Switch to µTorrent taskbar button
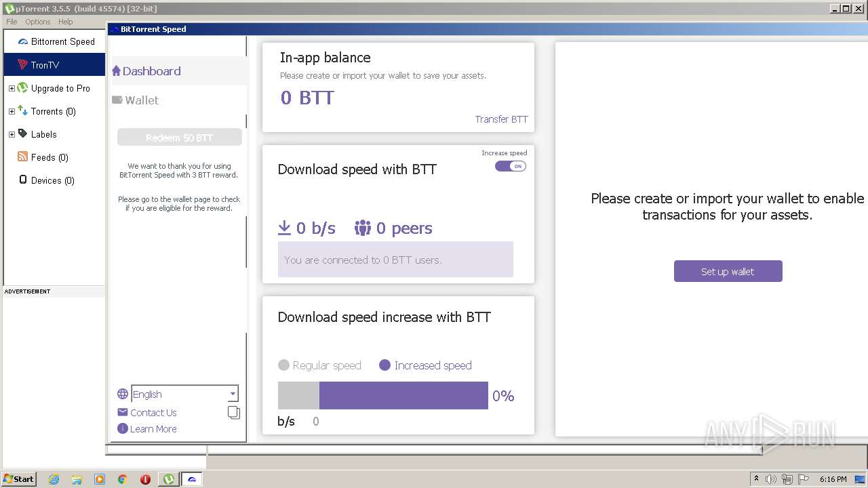The image size is (868, 488). 168,479
